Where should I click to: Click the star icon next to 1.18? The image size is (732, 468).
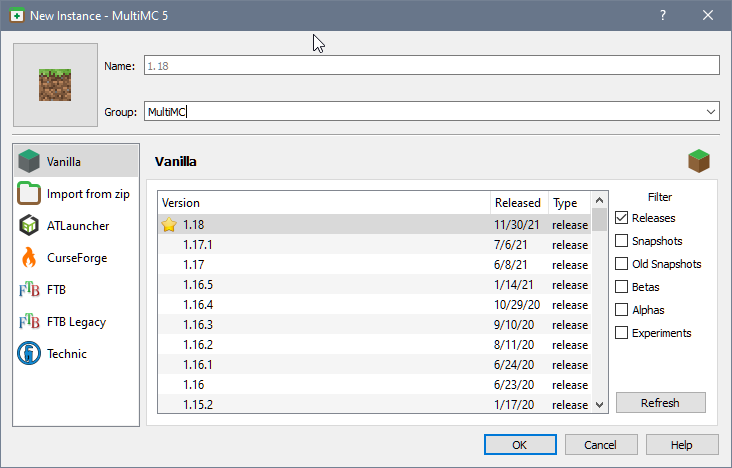pos(169,225)
